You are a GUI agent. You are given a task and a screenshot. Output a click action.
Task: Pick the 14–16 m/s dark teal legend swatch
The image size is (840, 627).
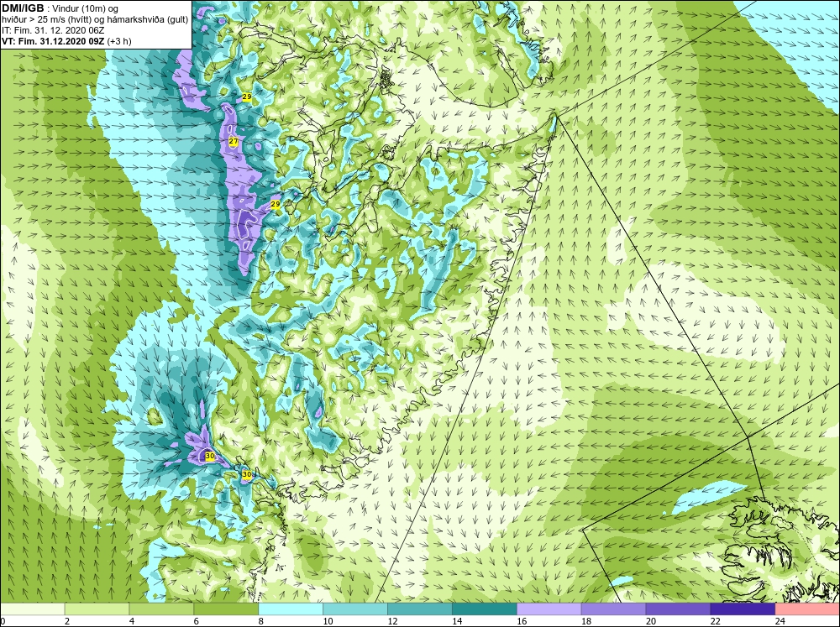pos(485,609)
